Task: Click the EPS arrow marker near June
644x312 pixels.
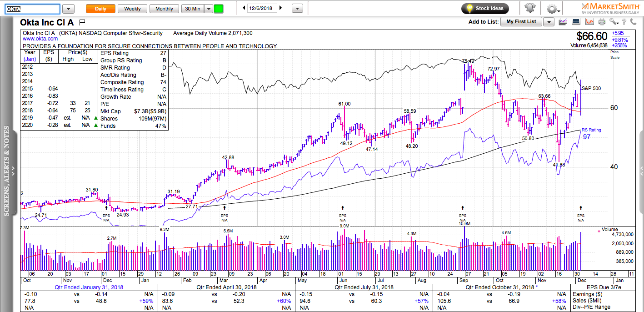Action: (342, 208)
